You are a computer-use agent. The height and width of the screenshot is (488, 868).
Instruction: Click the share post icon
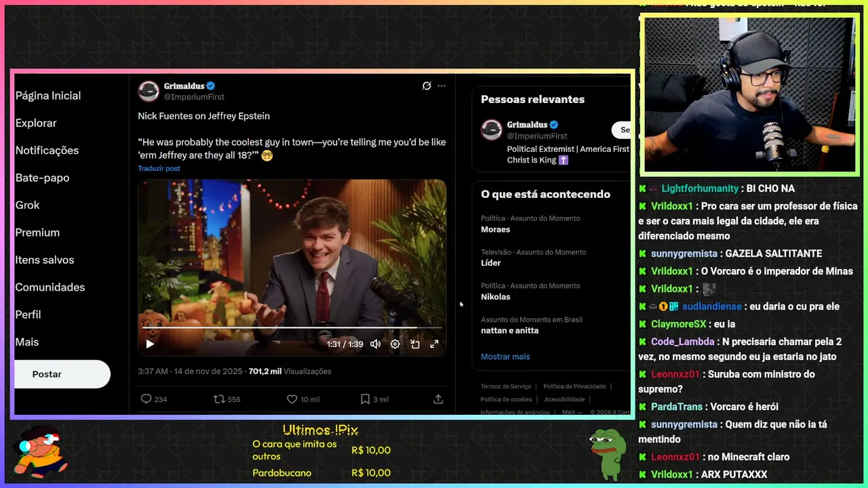438,399
